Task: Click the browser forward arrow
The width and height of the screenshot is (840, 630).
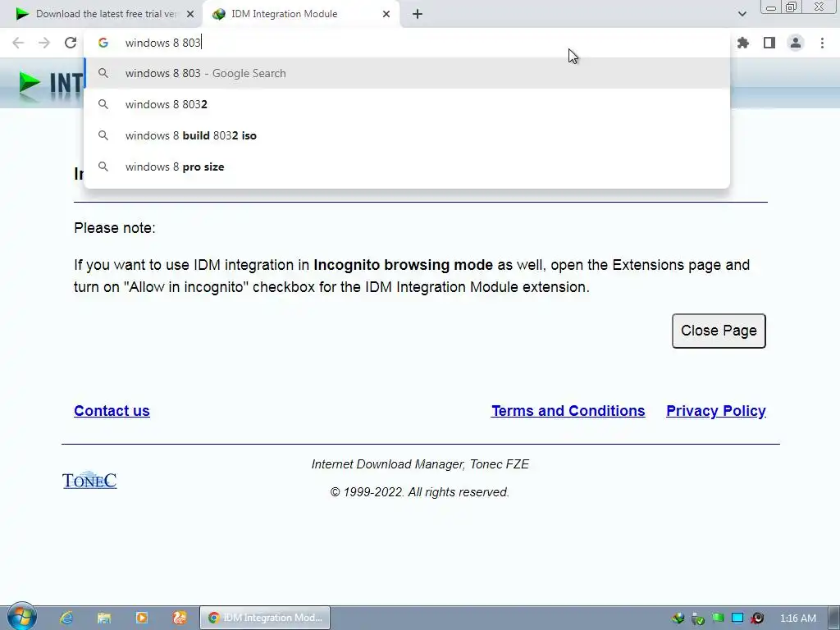Action: click(x=44, y=43)
